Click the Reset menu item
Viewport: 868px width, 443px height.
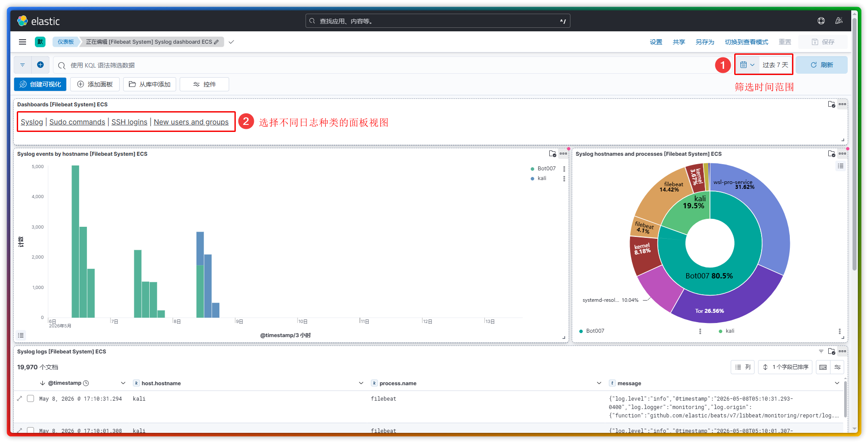click(x=785, y=42)
